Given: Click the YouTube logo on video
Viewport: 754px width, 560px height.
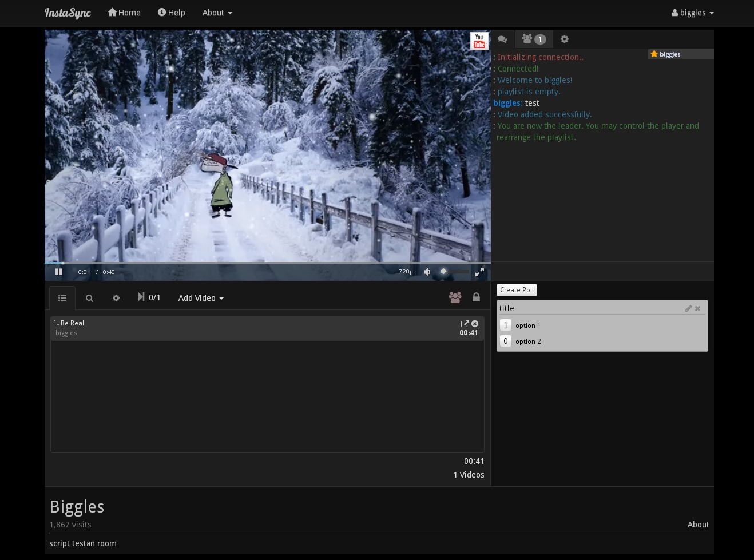Looking at the screenshot, I should 479,41.
